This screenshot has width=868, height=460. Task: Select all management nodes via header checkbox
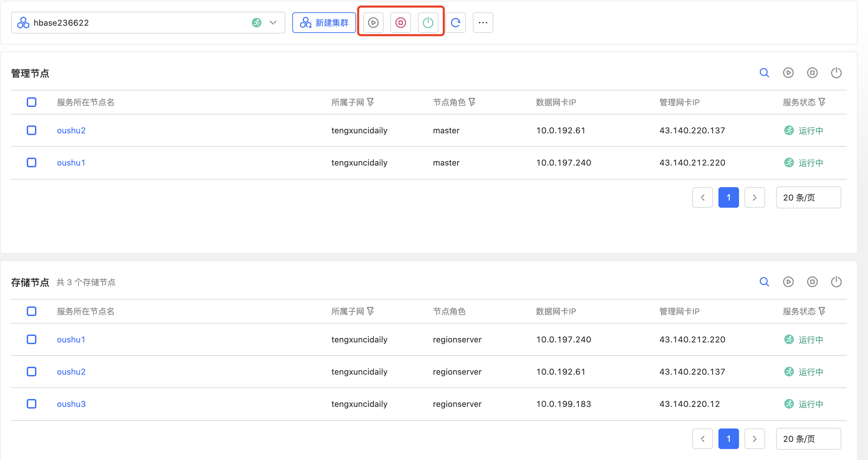coord(32,102)
